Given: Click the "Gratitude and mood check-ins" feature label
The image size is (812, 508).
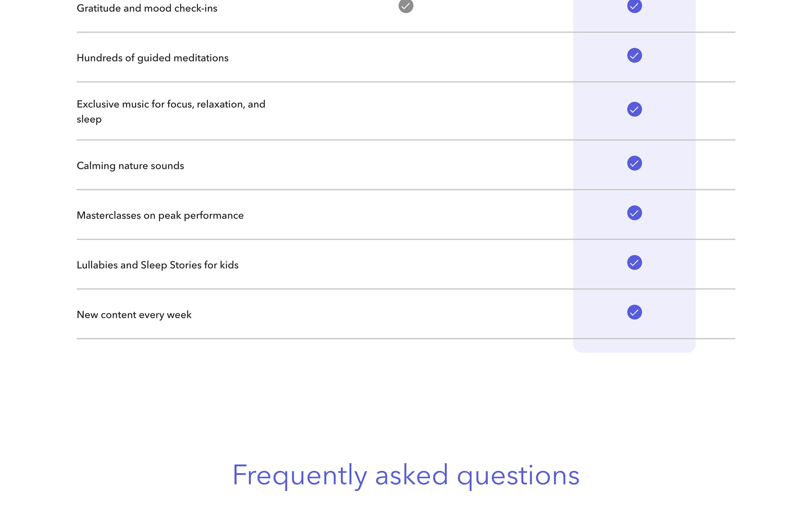Looking at the screenshot, I should point(147,8).
